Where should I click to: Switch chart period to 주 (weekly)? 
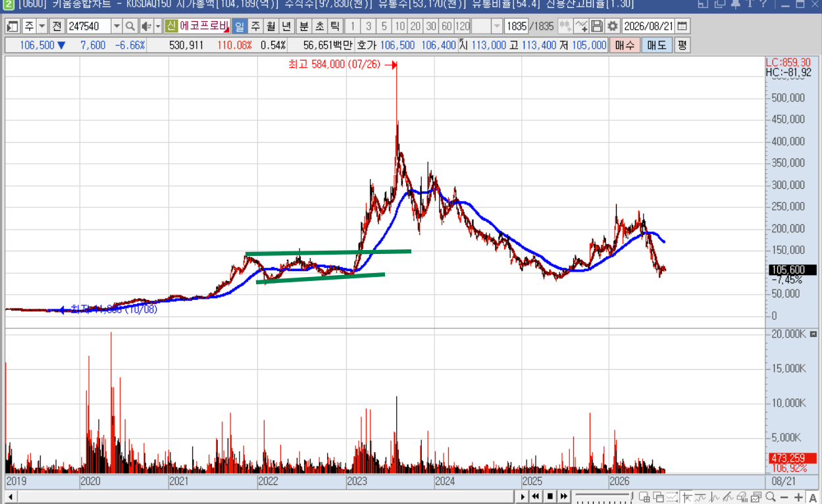(255, 26)
